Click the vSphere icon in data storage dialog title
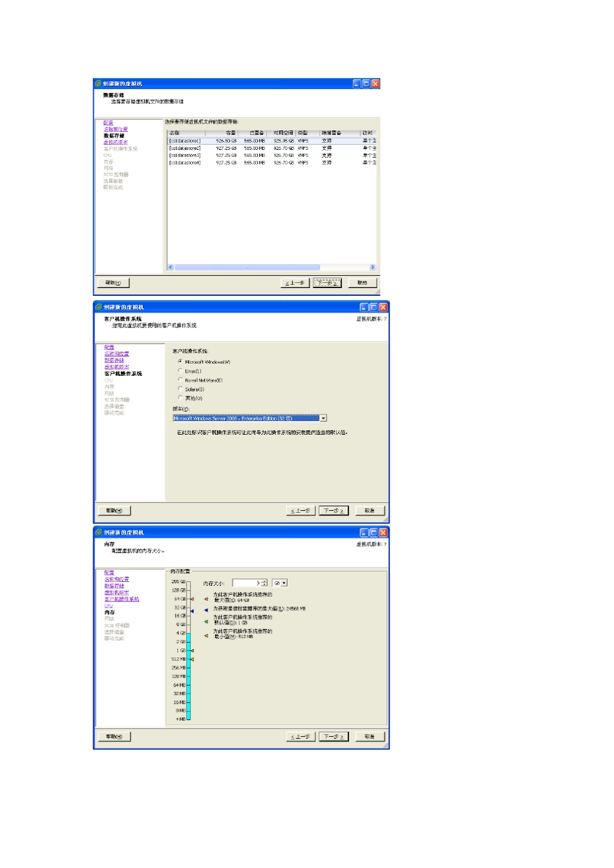The height and width of the screenshot is (868, 614). click(98, 84)
